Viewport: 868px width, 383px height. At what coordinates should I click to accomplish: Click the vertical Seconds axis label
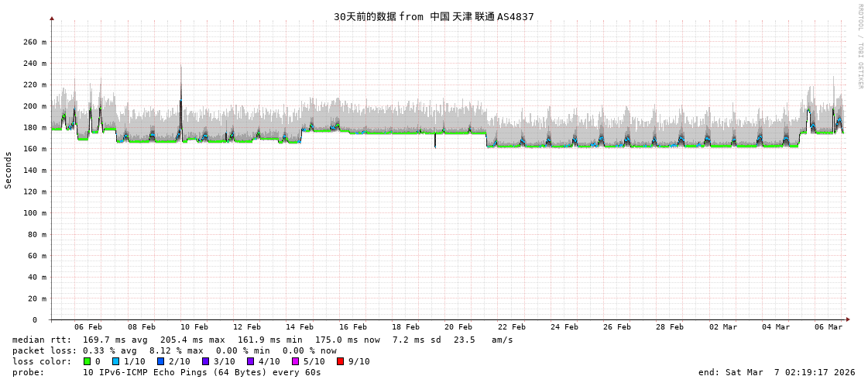click(x=9, y=170)
